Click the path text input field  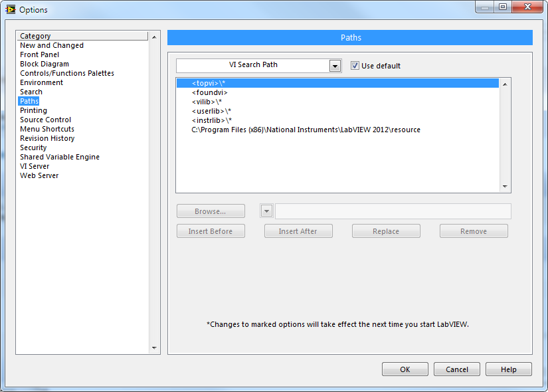click(393, 211)
